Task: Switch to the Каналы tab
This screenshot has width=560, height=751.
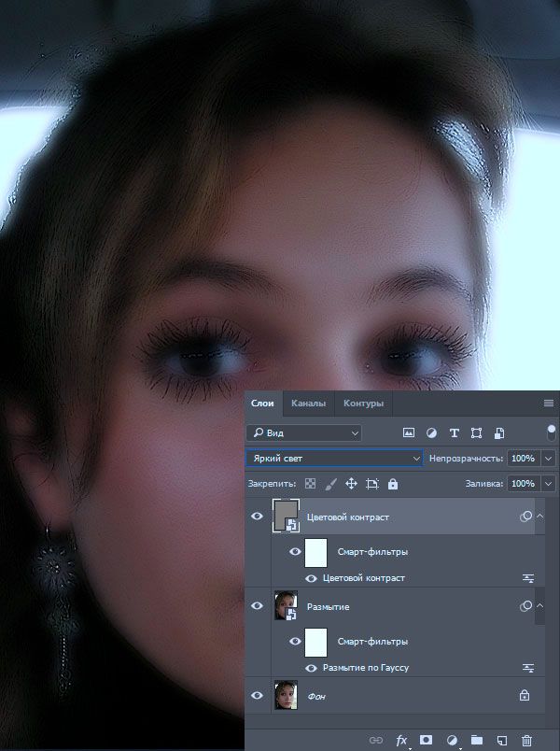Action: [308, 404]
